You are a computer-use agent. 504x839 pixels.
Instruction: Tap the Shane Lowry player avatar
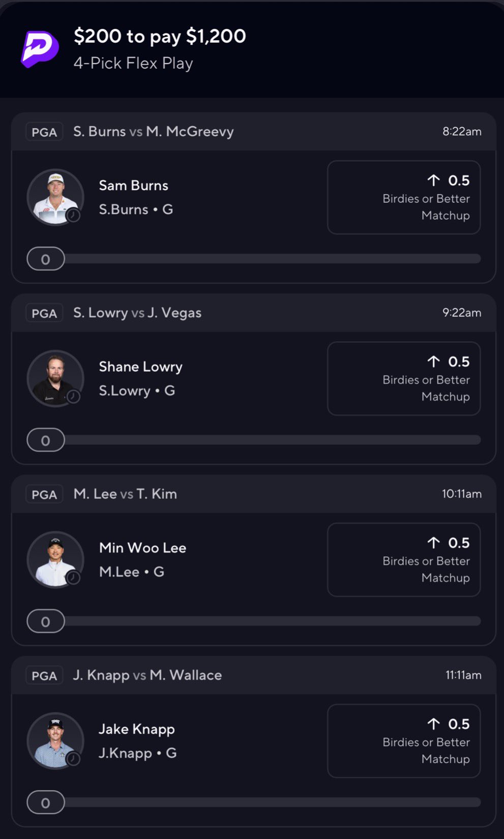click(55, 378)
